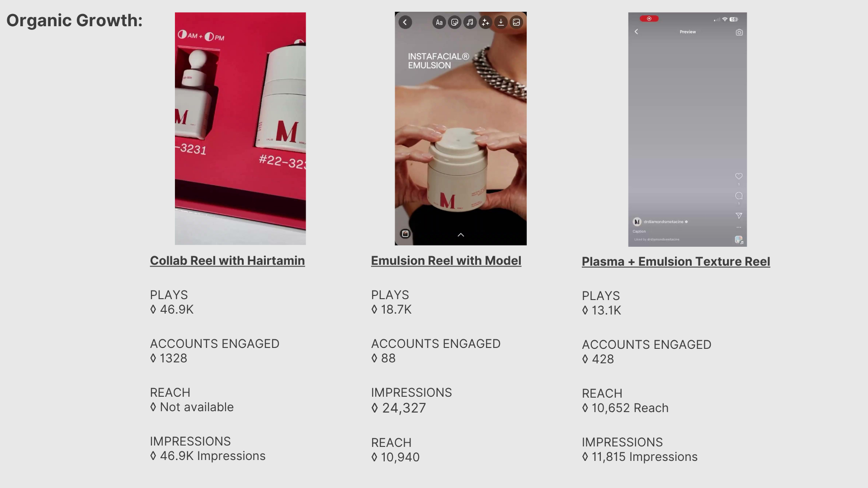Open Plasma + Emulsion Texture Reel link

[676, 262]
